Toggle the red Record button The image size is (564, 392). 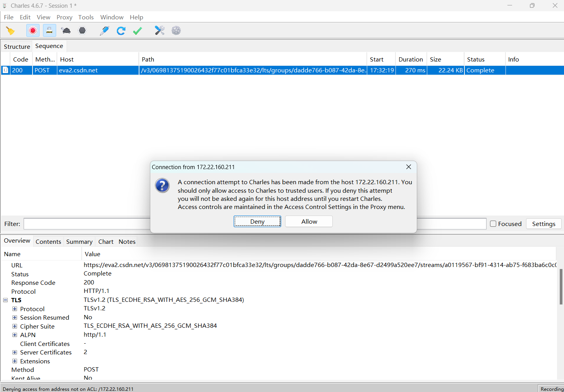tap(33, 31)
